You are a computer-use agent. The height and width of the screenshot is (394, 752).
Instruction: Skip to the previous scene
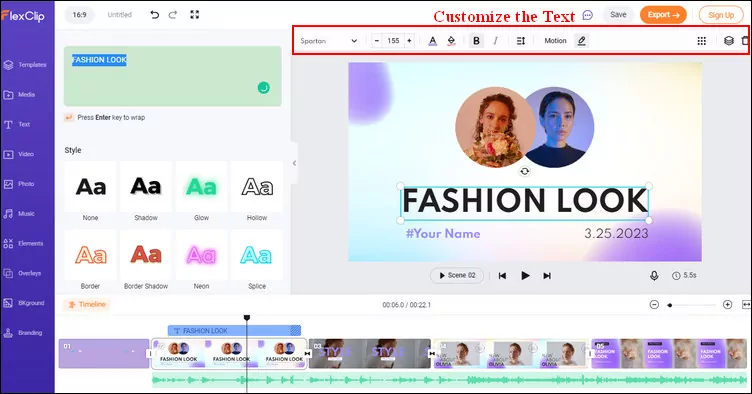[x=502, y=276]
